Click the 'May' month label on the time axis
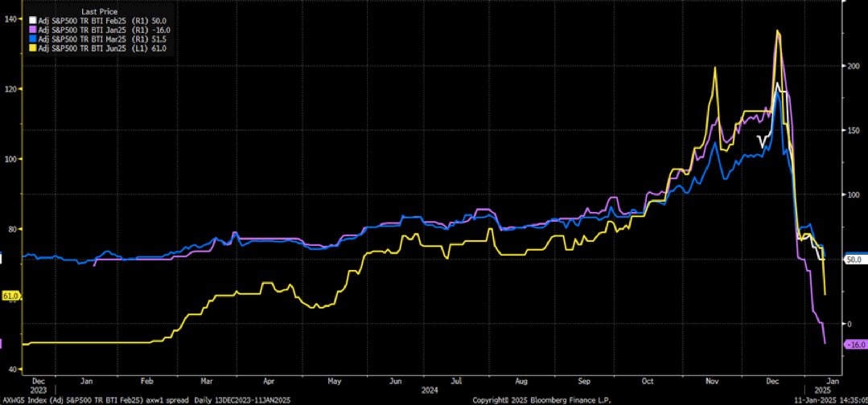This screenshot has width=868, height=405. (335, 381)
